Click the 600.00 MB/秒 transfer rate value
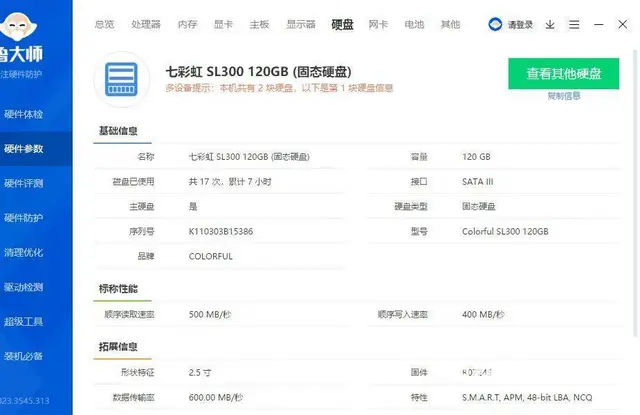The height and width of the screenshot is (415, 640). point(216,397)
